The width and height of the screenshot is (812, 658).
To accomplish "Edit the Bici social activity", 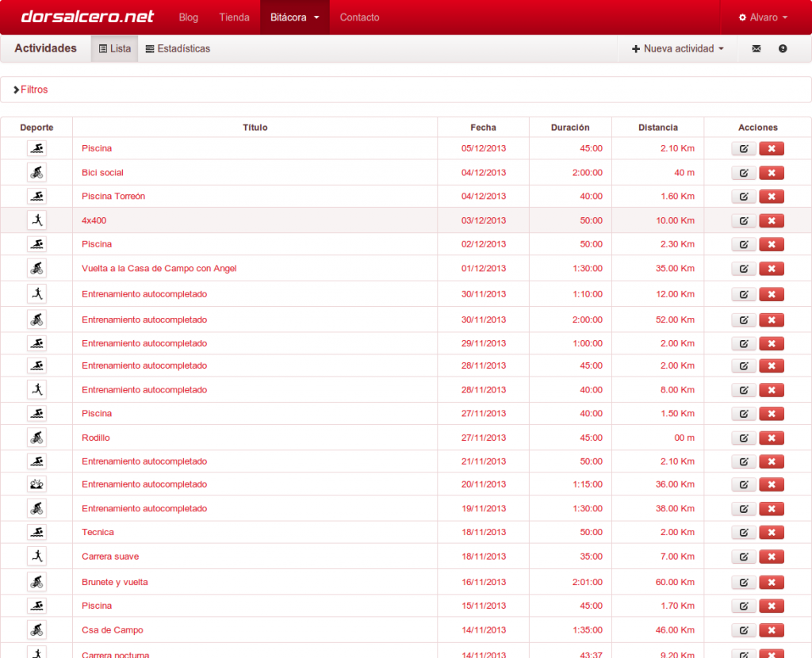I will (x=744, y=173).
